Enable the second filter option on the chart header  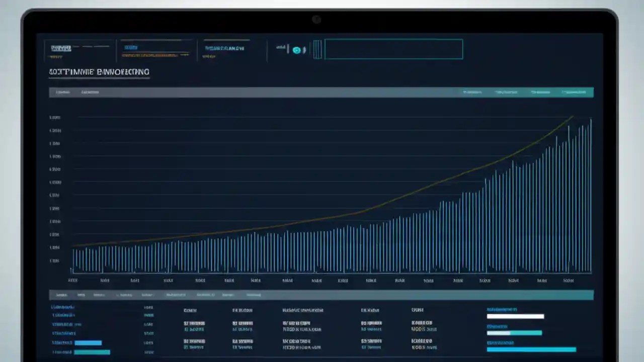506,92
